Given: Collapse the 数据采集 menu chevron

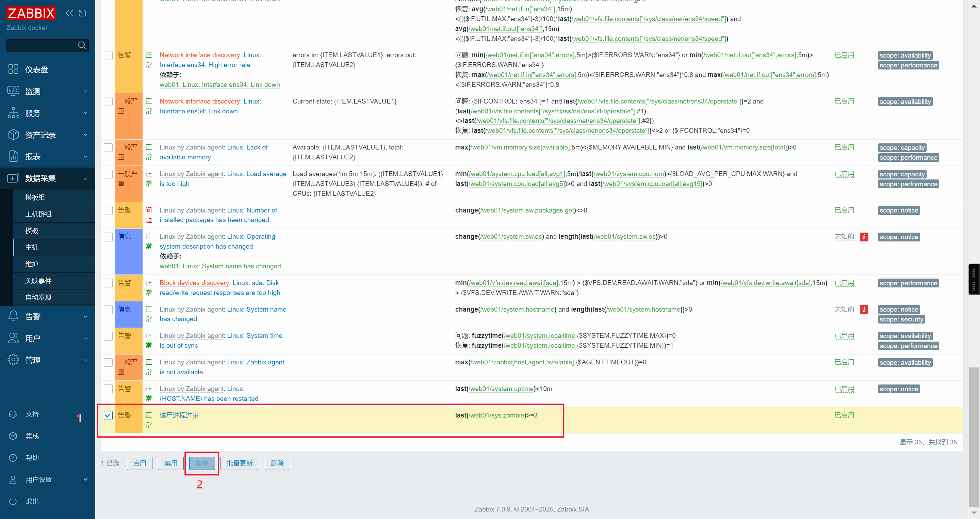Looking at the screenshot, I should pyautogui.click(x=86, y=178).
